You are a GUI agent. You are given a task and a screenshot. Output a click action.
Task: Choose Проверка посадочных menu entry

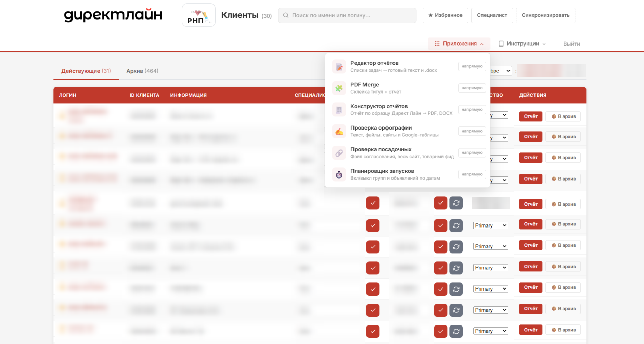pos(408,153)
